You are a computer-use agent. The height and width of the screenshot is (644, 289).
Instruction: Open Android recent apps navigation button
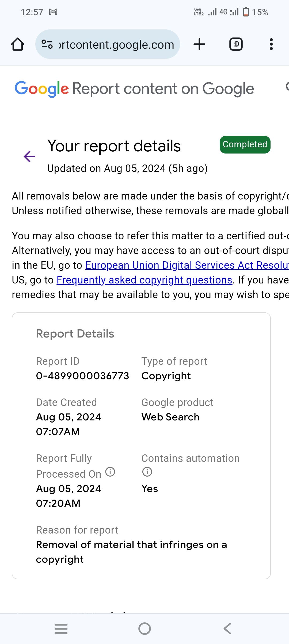coord(61,628)
